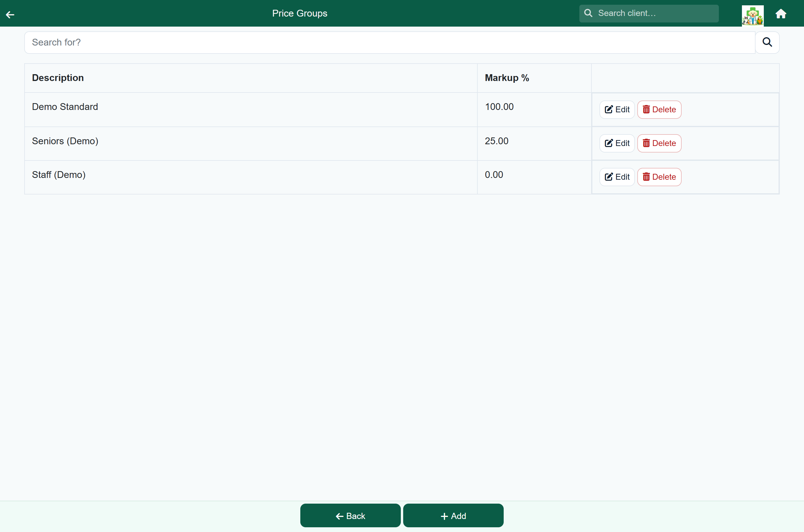804x532 pixels.
Task: Select the 'Demo Standard' description cell
Action: (251, 110)
